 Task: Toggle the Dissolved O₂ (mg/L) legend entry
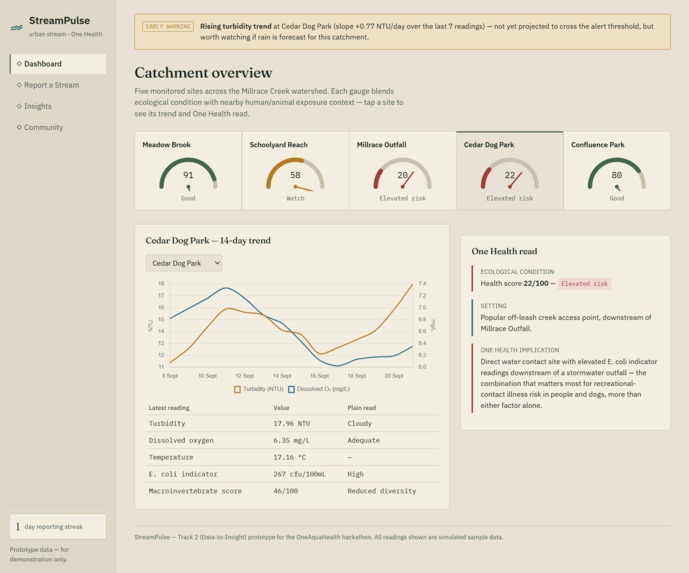click(x=319, y=389)
